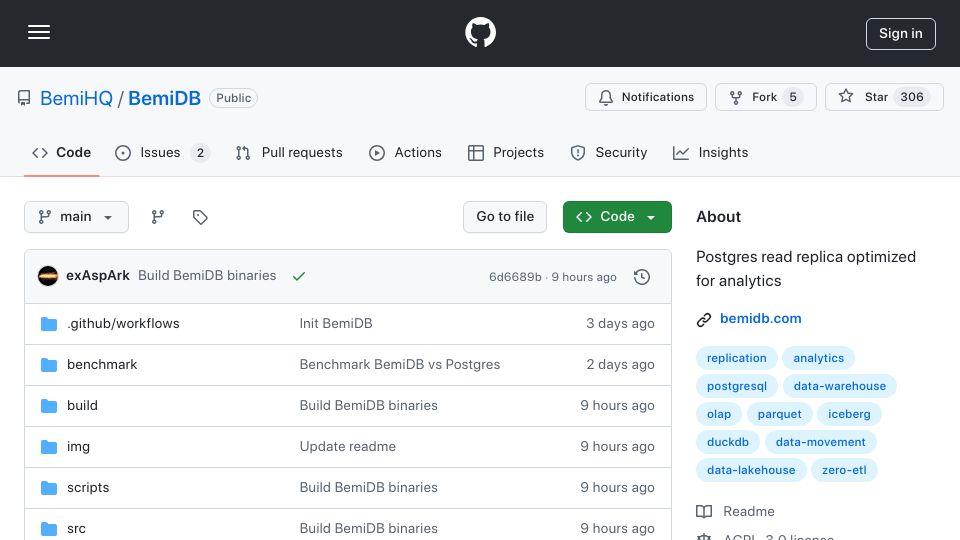
Task: Select the iceberg topic tag
Action: (x=849, y=414)
